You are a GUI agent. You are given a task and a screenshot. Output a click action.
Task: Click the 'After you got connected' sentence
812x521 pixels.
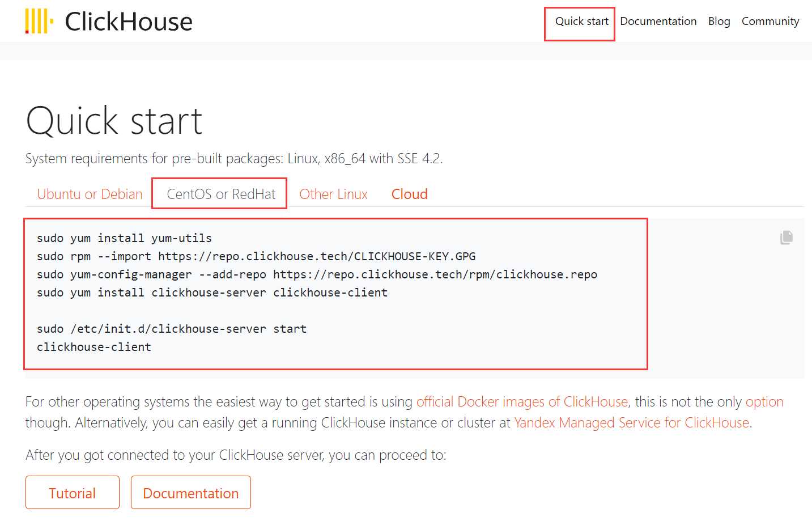pyautogui.click(x=236, y=455)
